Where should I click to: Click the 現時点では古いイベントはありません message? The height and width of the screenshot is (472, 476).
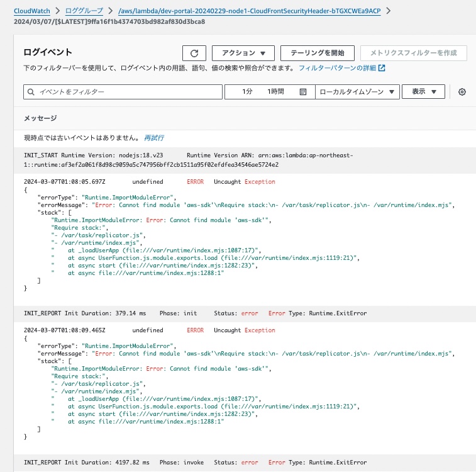[x=82, y=138]
